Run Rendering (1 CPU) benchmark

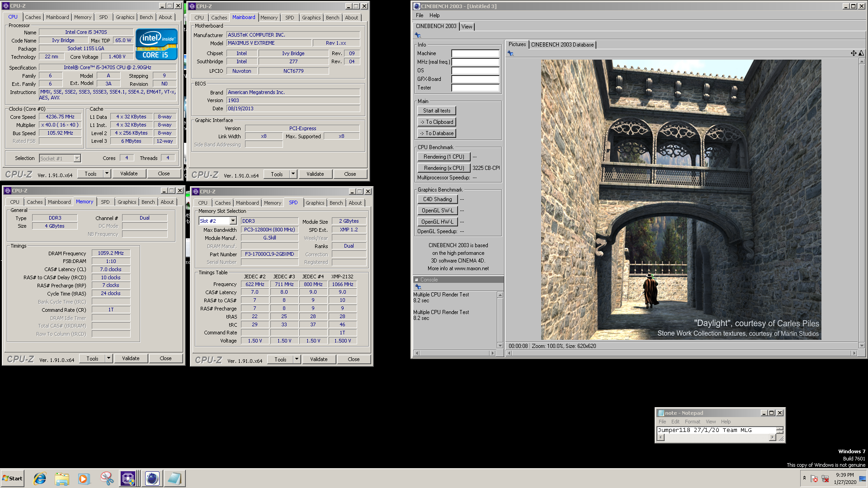click(444, 157)
